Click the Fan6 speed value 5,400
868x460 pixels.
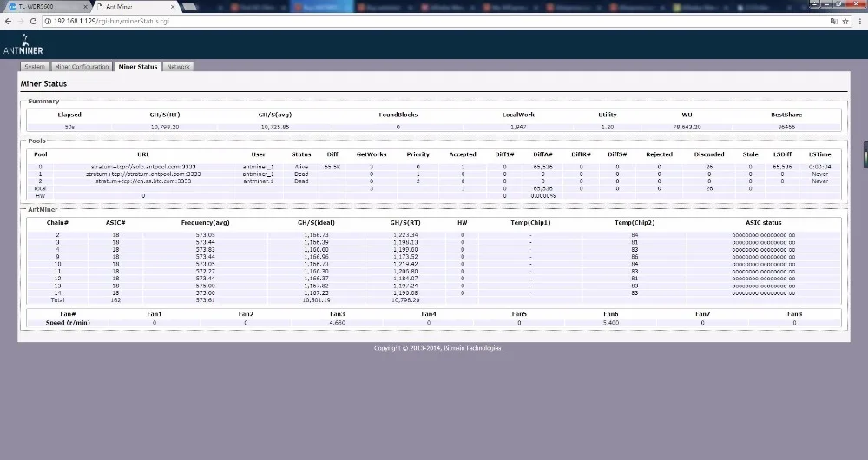click(610, 322)
